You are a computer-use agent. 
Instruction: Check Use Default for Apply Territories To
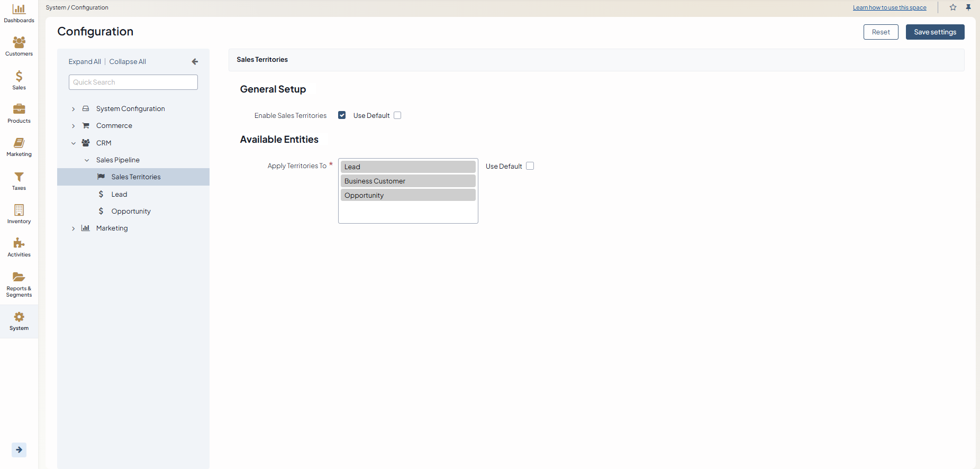[x=530, y=166]
